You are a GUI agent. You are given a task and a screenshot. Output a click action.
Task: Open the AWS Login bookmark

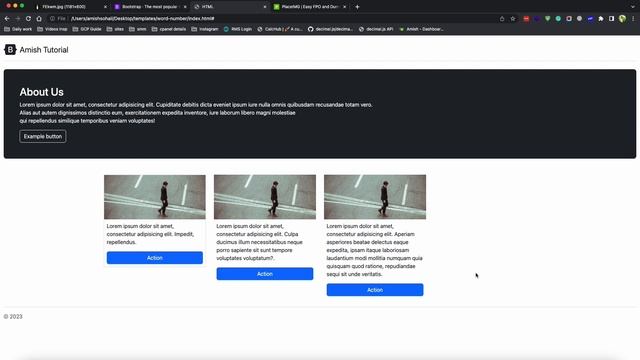tap(238, 29)
